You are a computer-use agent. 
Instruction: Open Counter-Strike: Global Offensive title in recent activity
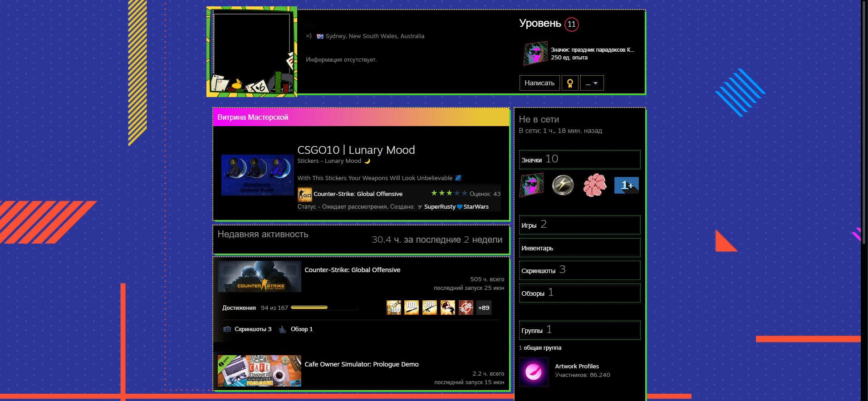[353, 270]
